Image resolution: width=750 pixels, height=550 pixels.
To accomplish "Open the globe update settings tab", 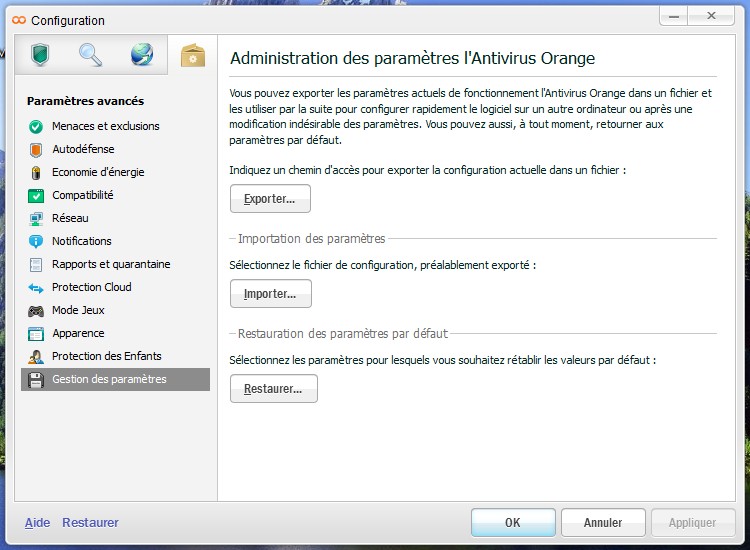I will [142, 55].
